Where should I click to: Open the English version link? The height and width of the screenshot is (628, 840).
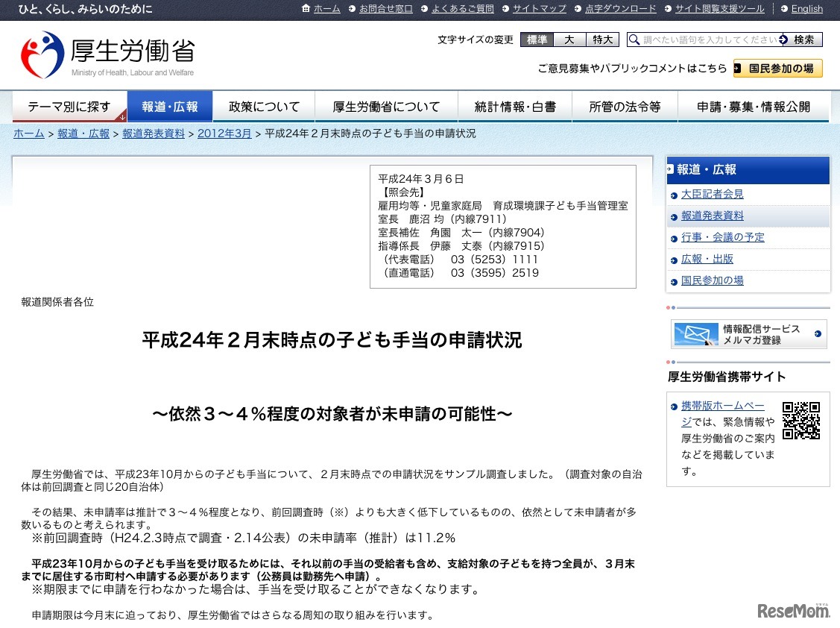coord(806,9)
